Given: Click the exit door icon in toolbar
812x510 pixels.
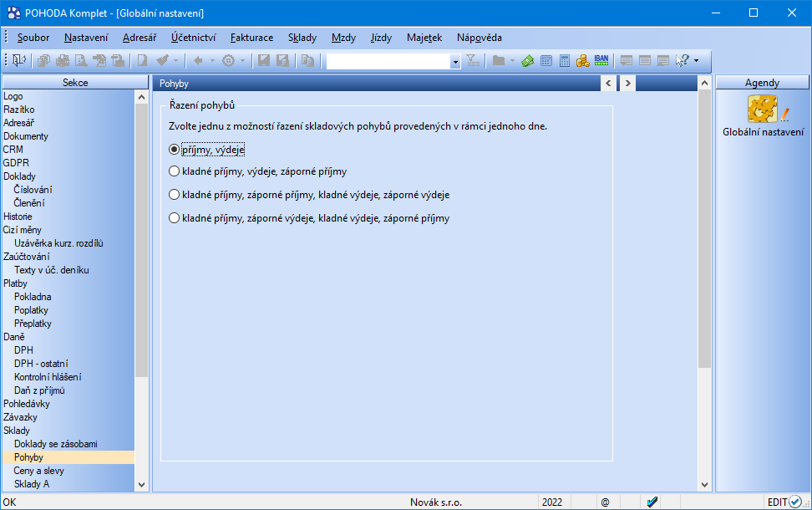Looking at the screenshot, I should (19, 61).
